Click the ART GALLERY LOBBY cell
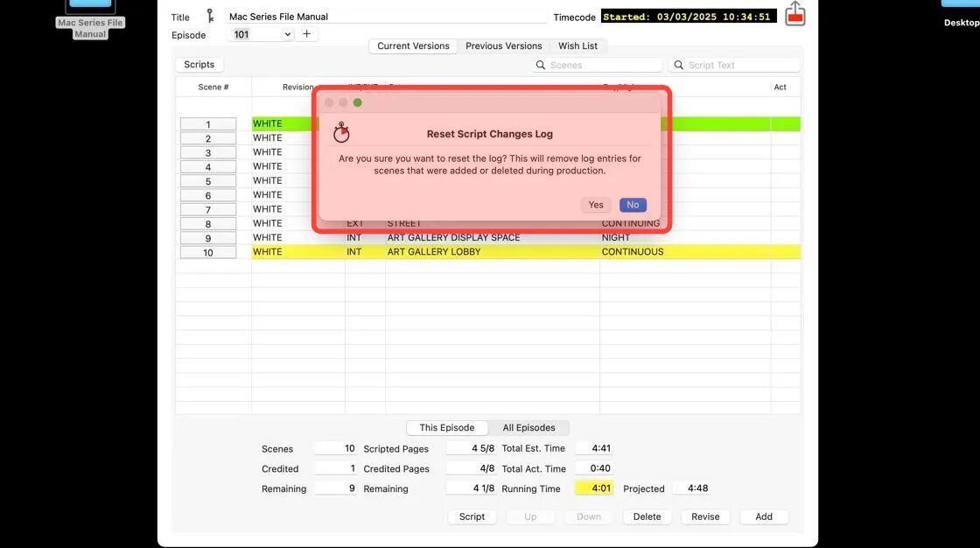Viewport: 980px width, 548px height. coord(493,251)
